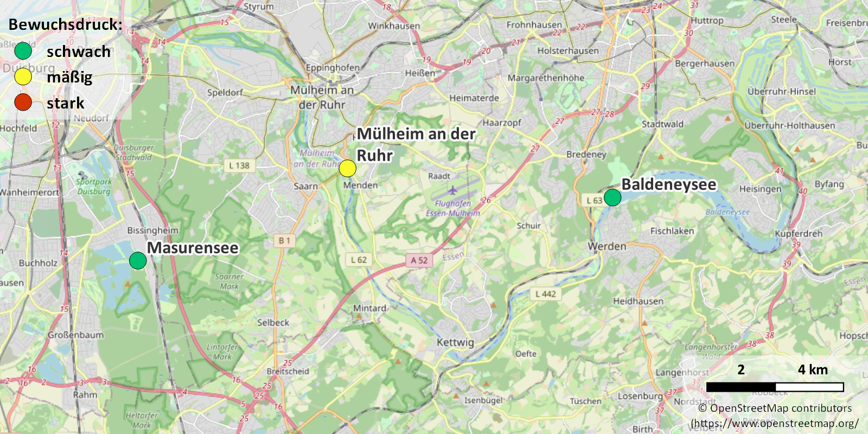Click the yellow marker at Mülheim an der Ruhr
Image resolution: width=868 pixels, height=434 pixels.
348,168
